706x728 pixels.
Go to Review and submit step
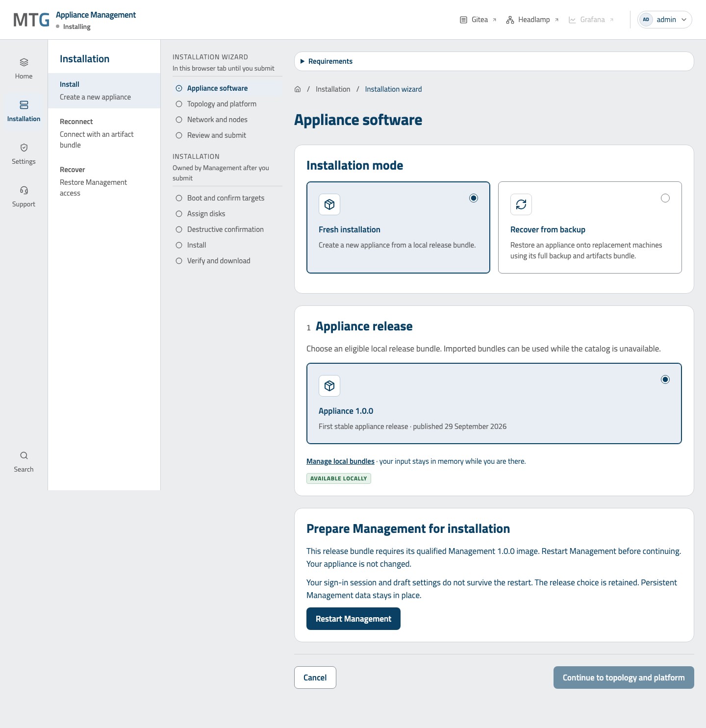coord(227,135)
